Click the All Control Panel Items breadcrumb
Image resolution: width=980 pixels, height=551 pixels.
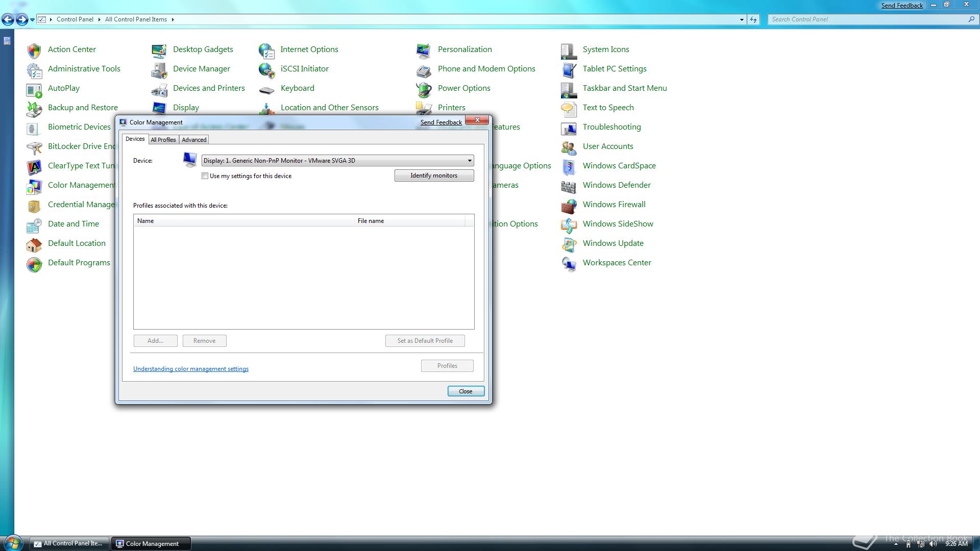point(136,19)
